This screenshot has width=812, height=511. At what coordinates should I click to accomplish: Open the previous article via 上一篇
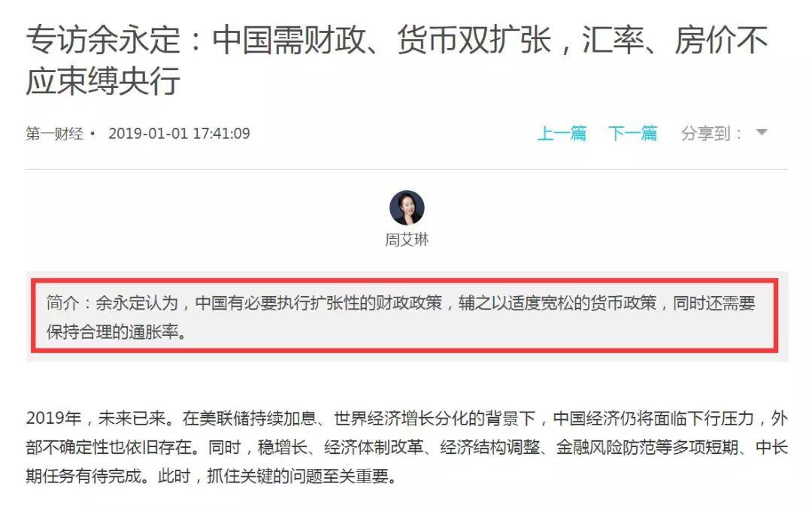pyautogui.click(x=562, y=134)
